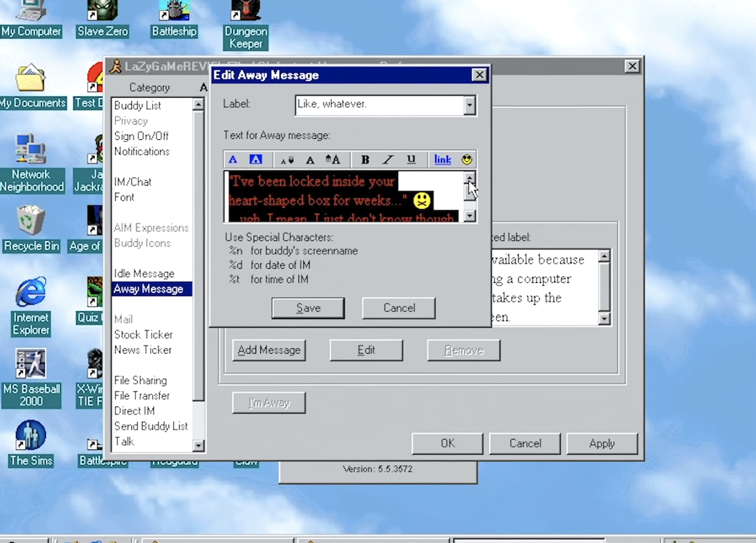Select Sign On/Off category
The height and width of the screenshot is (543, 756).
coord(141,136)
